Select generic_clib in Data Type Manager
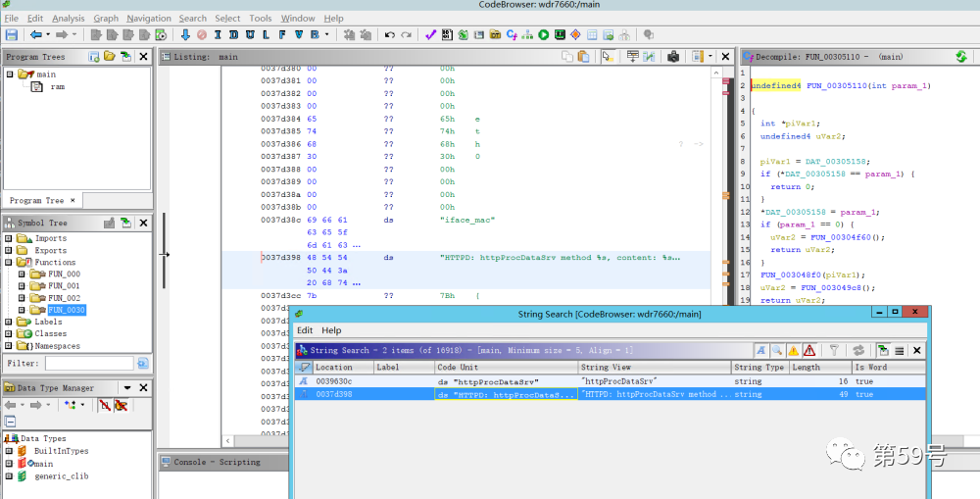The width and height of the screenshot is (980, 499). tap(61, 475)
